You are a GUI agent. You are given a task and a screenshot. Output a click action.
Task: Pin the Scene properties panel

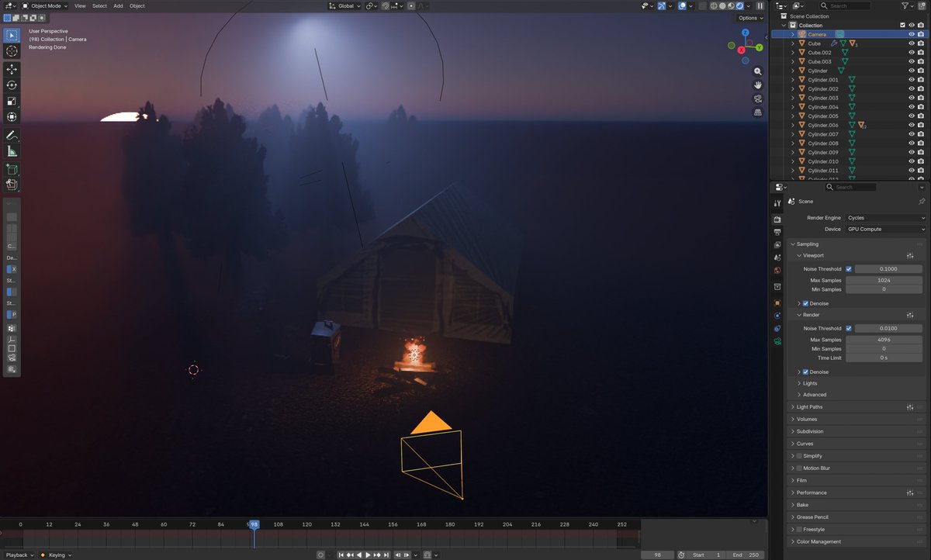(x=922, y=202)
